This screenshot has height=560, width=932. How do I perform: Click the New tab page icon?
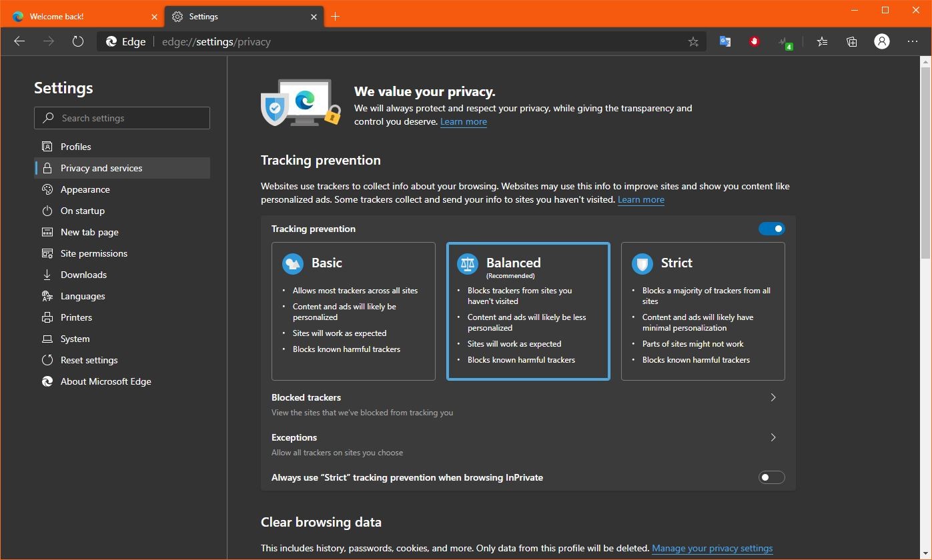click(x=47, y=232)
